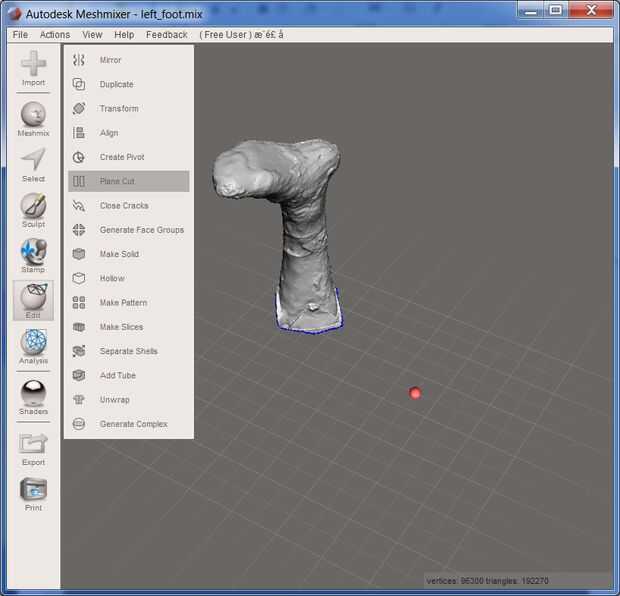This screenshot has width=620, height=596.
Task: Select the Separate Shells label
Action: [129, 351]
